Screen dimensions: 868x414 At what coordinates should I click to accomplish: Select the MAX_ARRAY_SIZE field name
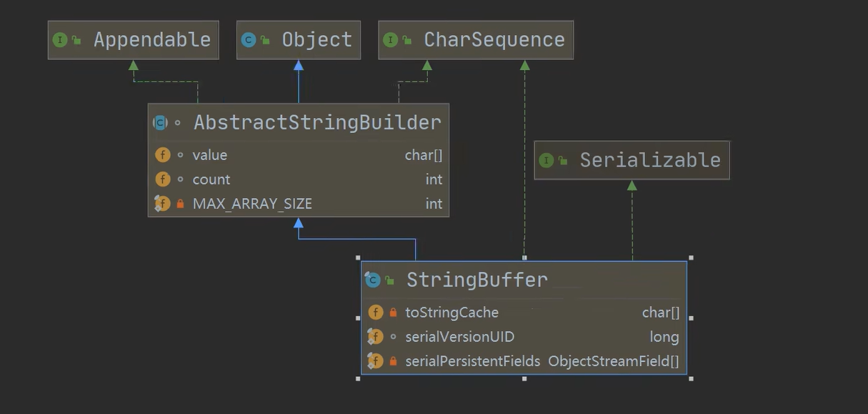pyautogui.click(x=252, y=204)
